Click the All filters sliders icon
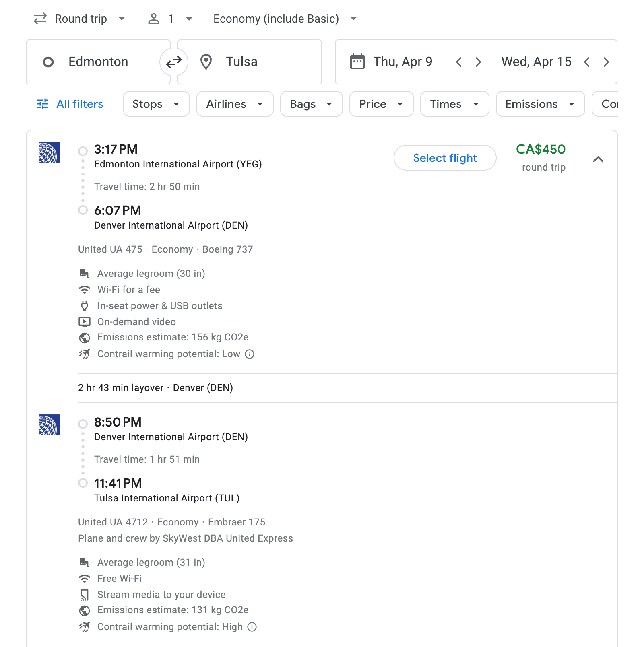Screen dimensions: 644x647 [42, 104]
